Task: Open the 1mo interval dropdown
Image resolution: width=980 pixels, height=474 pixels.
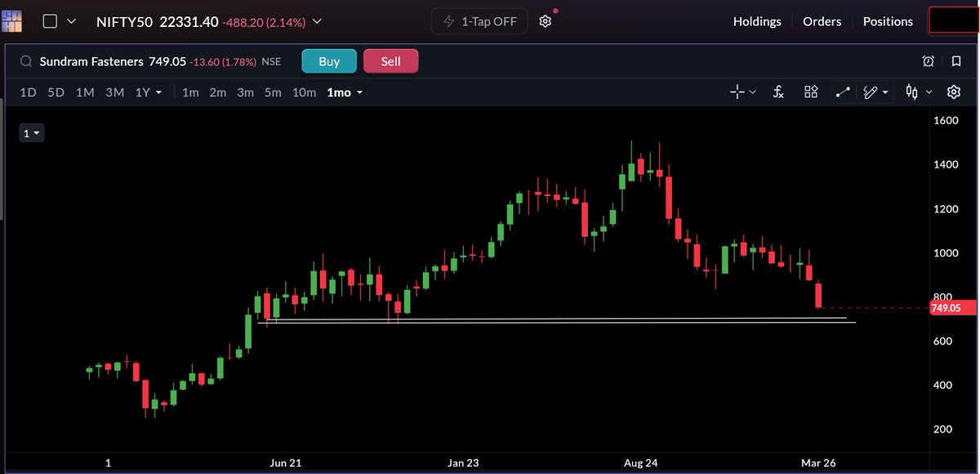Action: 345,92
